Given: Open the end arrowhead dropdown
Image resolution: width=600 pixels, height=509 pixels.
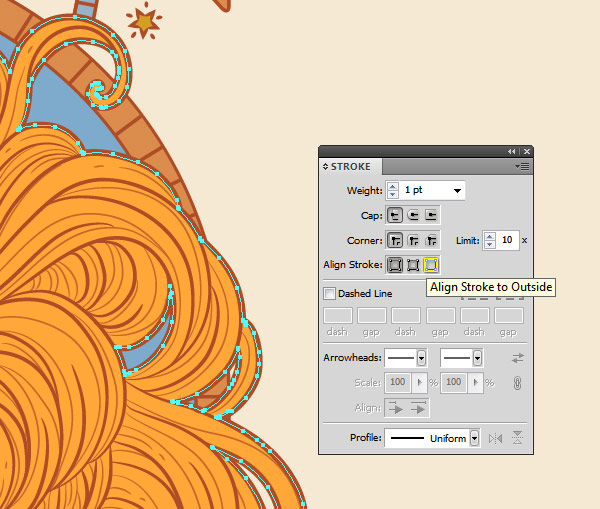Looking at the screenshot, I should coord(477,357).
